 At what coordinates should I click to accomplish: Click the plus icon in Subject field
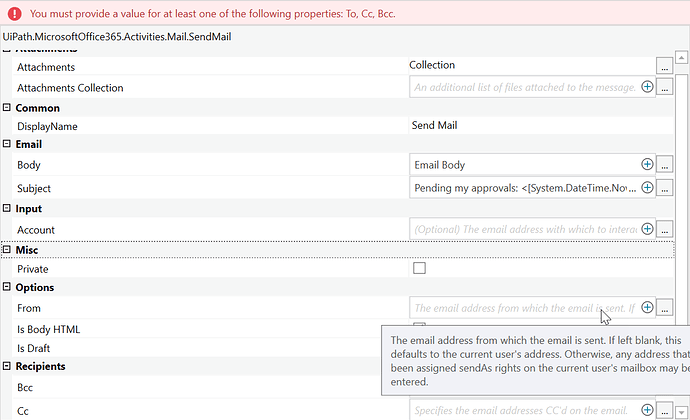646,187
